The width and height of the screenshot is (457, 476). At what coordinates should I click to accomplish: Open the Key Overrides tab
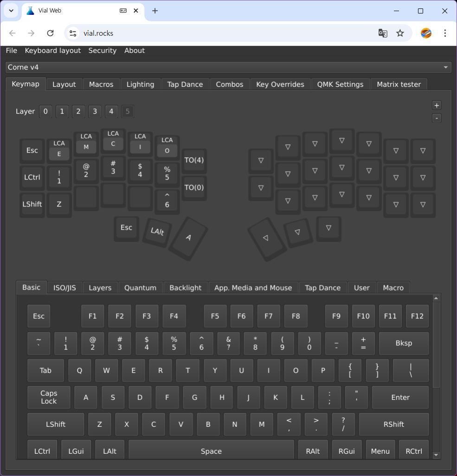point(280,84)
